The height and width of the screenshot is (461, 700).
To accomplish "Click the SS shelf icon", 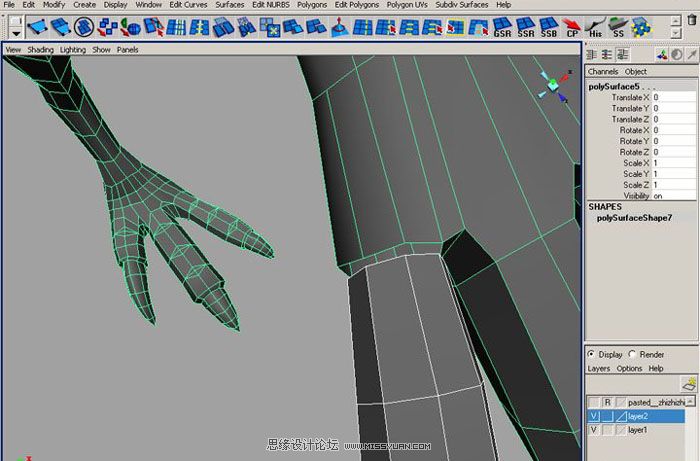I will tap(620, 26).
